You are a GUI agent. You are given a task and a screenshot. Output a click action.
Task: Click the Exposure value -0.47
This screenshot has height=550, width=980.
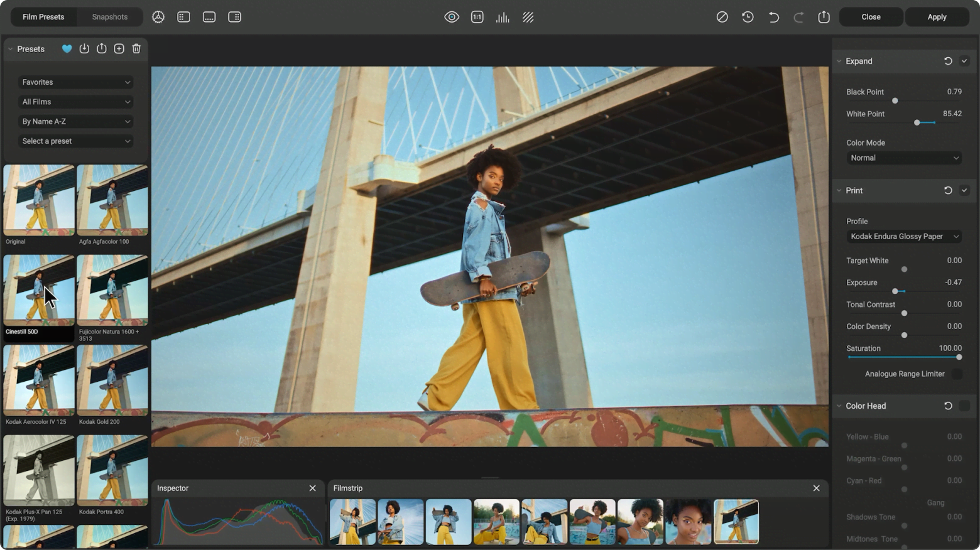click(953, 283)
